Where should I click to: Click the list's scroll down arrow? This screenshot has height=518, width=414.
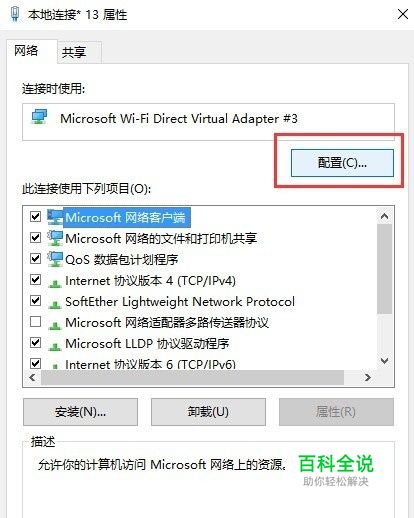click(384, 361)
